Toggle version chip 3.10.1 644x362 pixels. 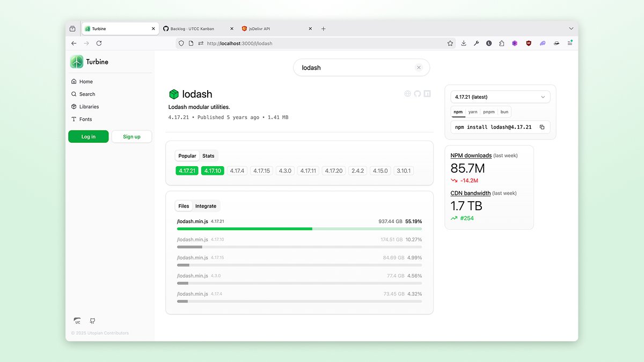(404, 171)
